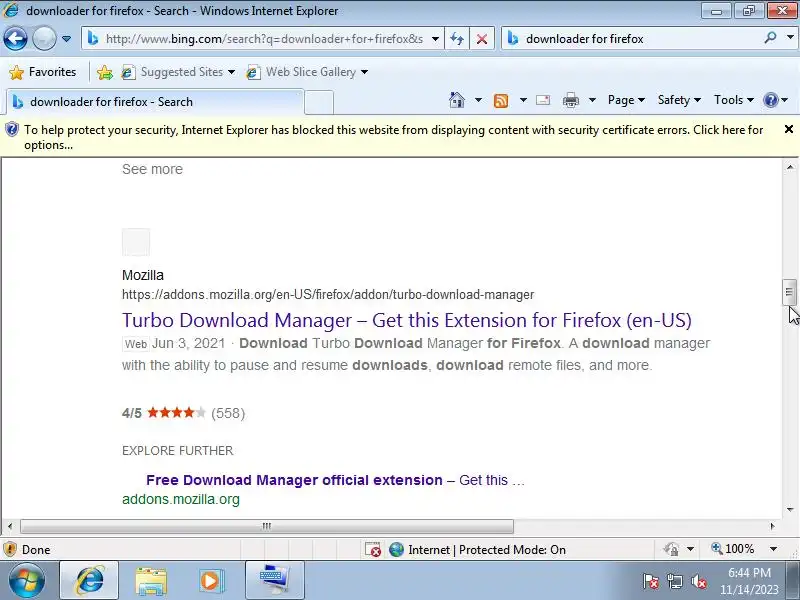Click the horizontal scrollbar thumb
The width and height of the screenshot is (800, 600).
(x=267, y=526)
